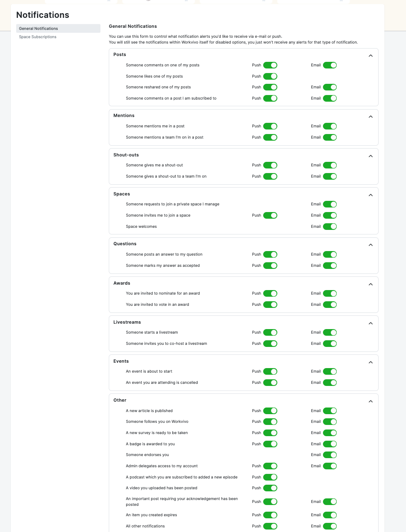
Task: Turn off Email for private space join requests
Action: coord(330,204)
